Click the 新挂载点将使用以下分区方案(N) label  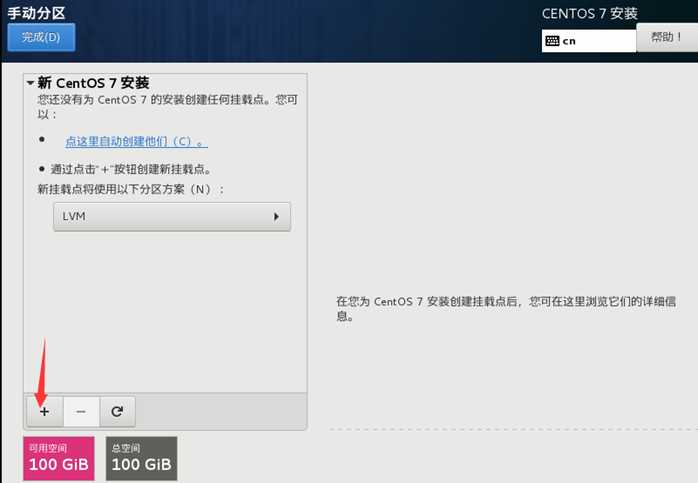pos(130,189)
